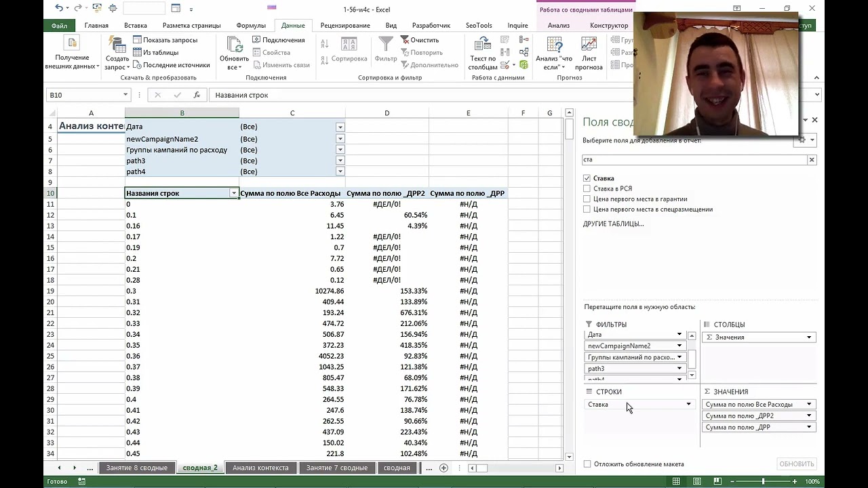Click the zoom out minus button
The image size is (868, 488).
(x=732, y=481)
